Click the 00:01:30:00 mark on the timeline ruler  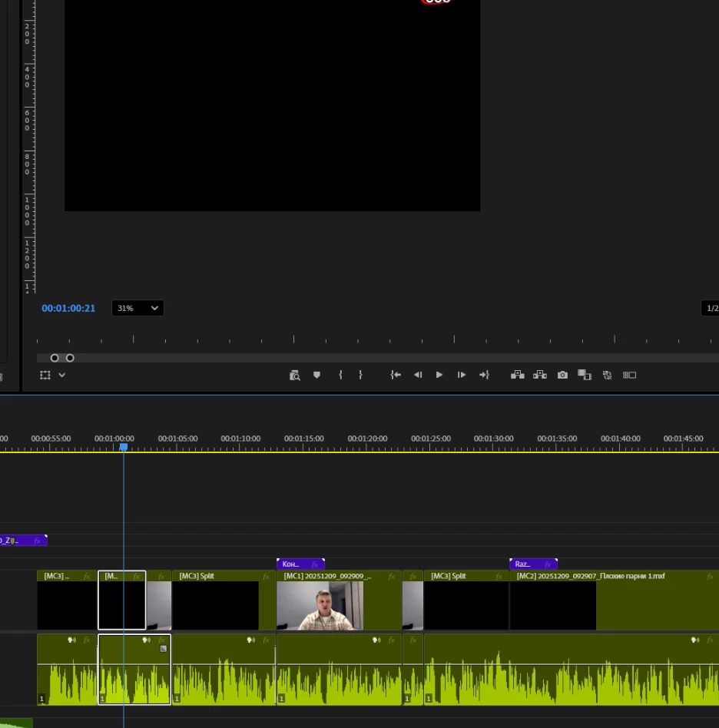click(493, 438)
